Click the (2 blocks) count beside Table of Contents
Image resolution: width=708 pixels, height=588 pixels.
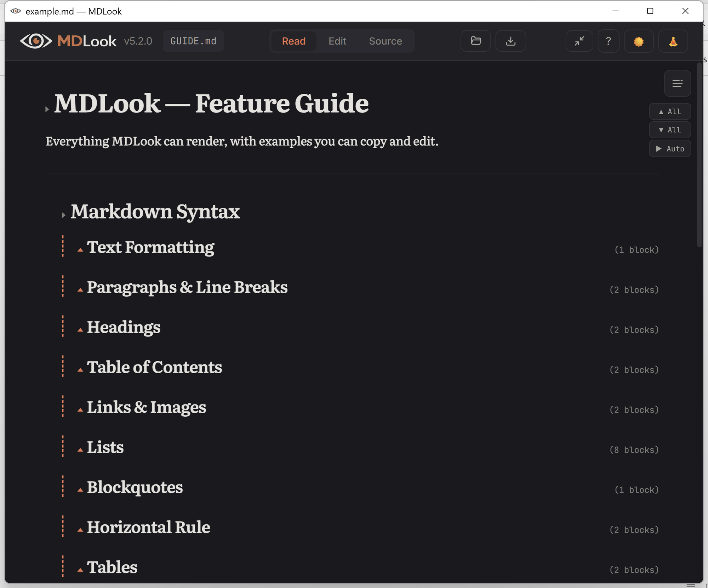coord(634,370)
